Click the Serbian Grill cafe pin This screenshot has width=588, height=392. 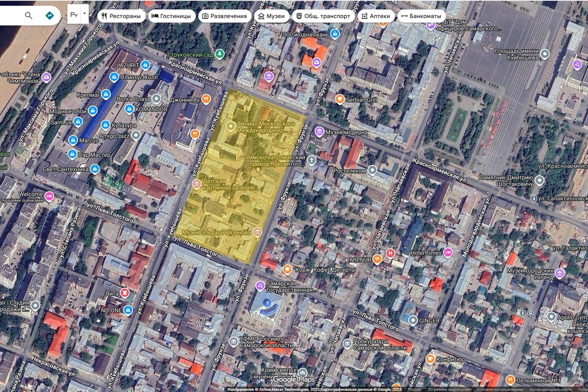tap(339, 99)
